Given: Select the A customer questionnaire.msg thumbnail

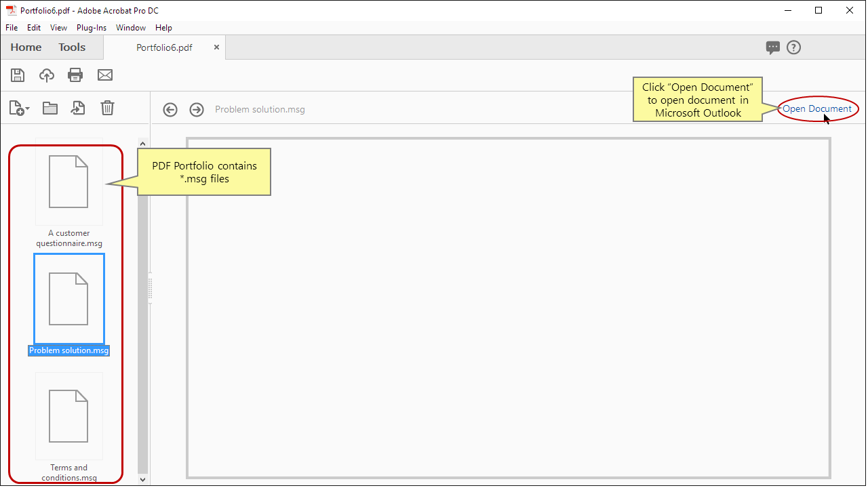Looking at the screenshot, I should point(68,182).
